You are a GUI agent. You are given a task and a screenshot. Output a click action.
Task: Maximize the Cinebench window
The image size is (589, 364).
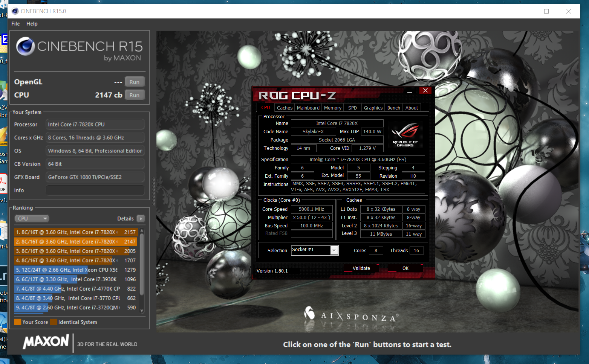tap(546, 11)
